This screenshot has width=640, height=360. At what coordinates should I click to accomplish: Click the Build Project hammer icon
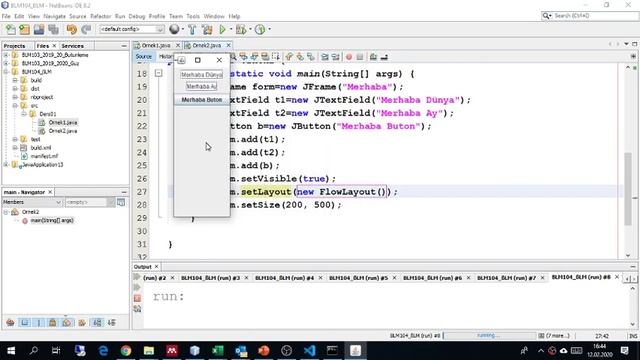pos(192,29)
